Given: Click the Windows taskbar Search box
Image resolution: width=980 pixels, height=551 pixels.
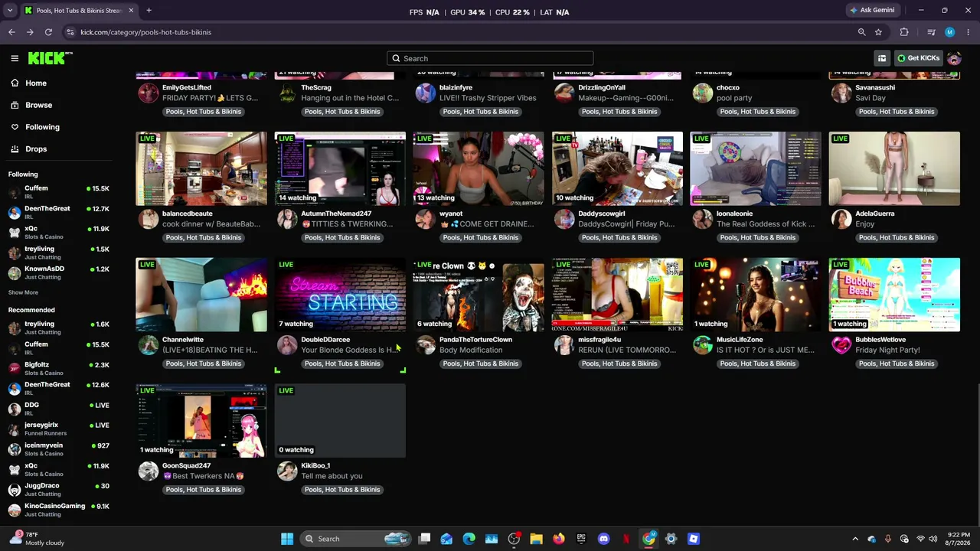Looking at the screenshot, I should (x=355, y=539).
